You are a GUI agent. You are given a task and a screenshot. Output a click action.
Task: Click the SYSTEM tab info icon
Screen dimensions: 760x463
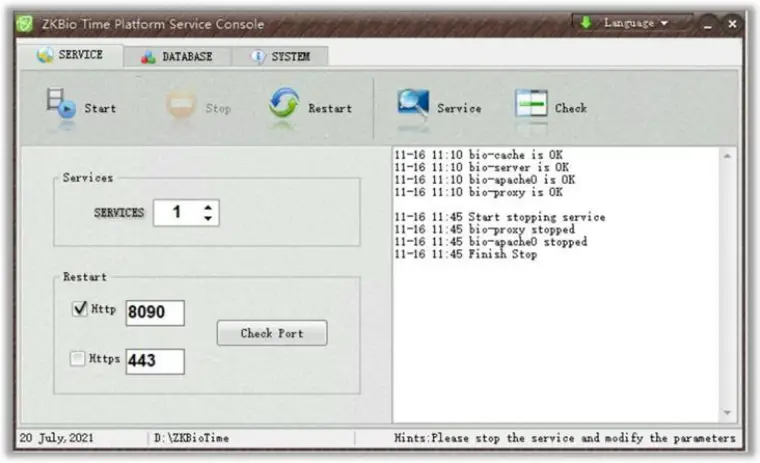point(258,56)
